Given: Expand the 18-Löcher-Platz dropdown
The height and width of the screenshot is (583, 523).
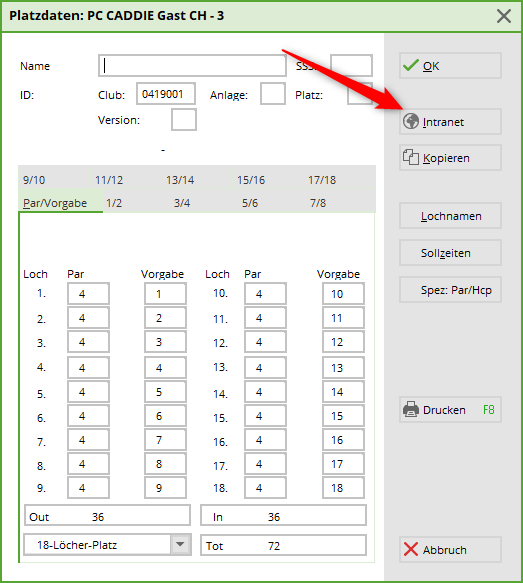Looking at the screenshot, I should coord(180,544).
